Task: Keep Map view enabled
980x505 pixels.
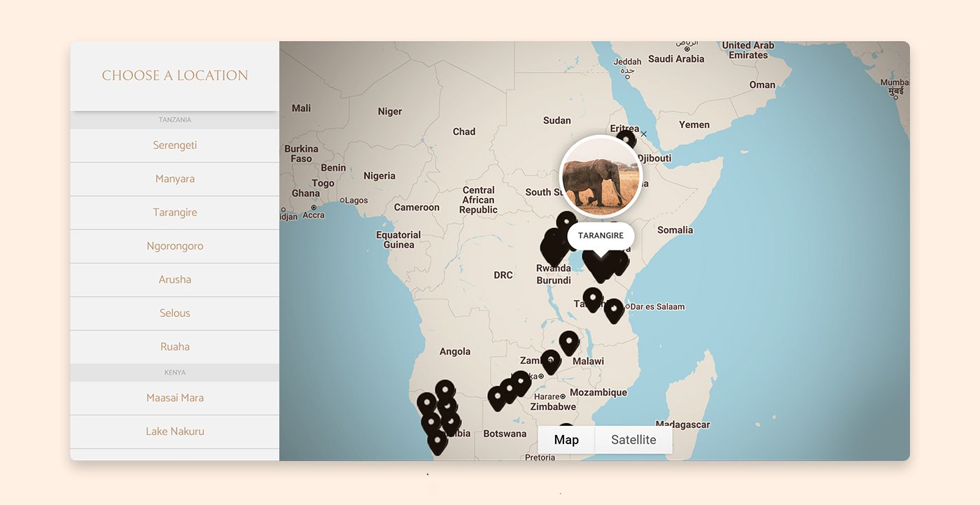Action: click(566, 439)
